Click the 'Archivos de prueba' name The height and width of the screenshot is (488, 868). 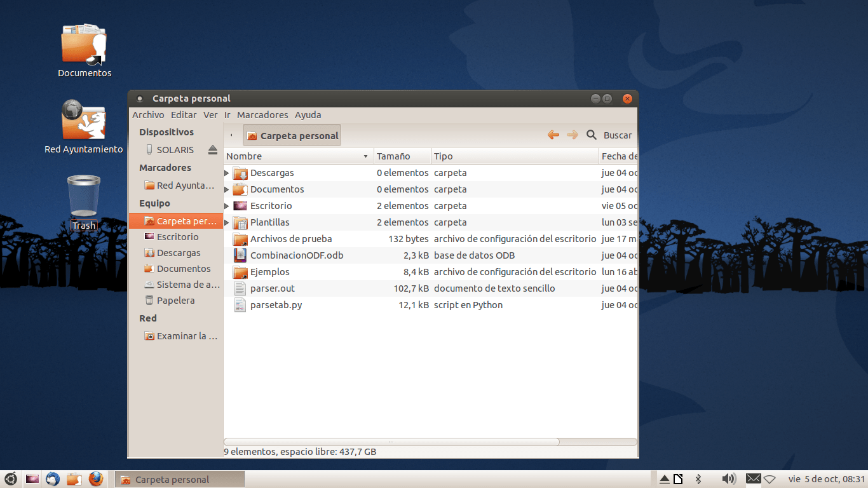291,239
